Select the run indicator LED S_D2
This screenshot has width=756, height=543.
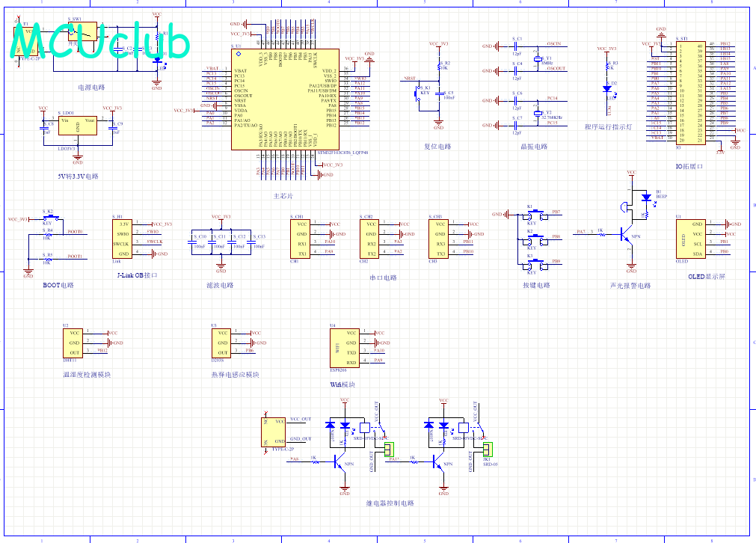click(606, 89)
